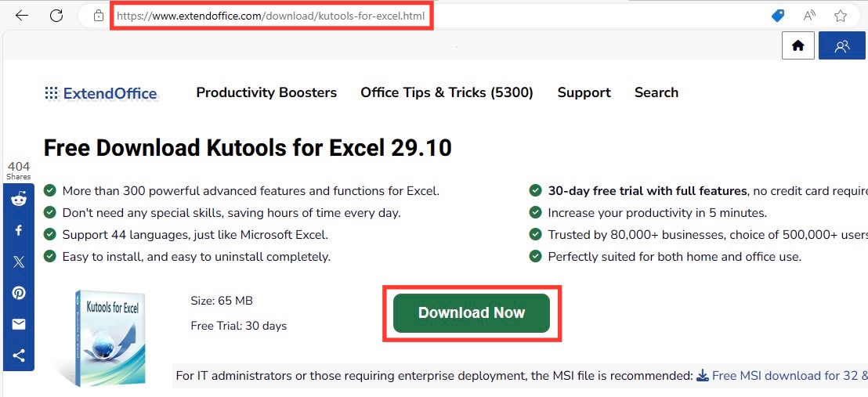This screenshot has width=868, height=397.
Task: Click the 'Free Trial: 30 days' text
Action: (239, 326)
